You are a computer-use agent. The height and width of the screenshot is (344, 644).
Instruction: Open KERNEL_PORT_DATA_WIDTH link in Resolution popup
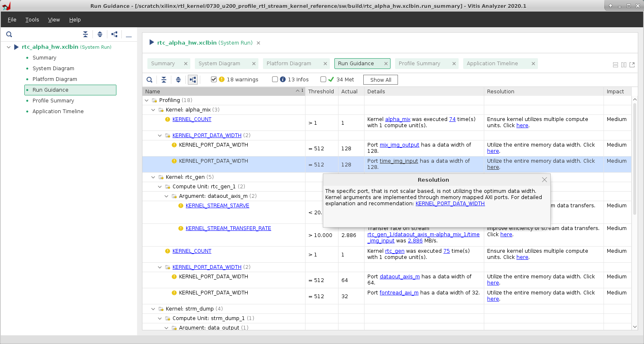pos(450,204)
